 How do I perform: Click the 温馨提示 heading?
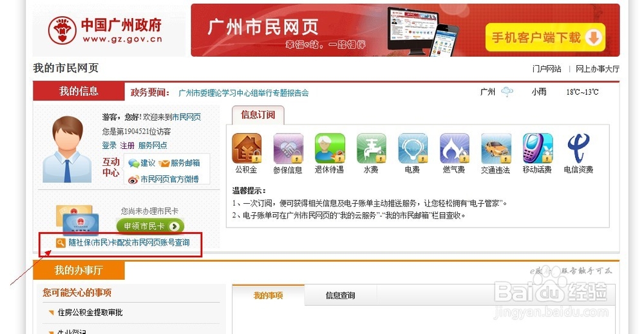pos(249,191)
